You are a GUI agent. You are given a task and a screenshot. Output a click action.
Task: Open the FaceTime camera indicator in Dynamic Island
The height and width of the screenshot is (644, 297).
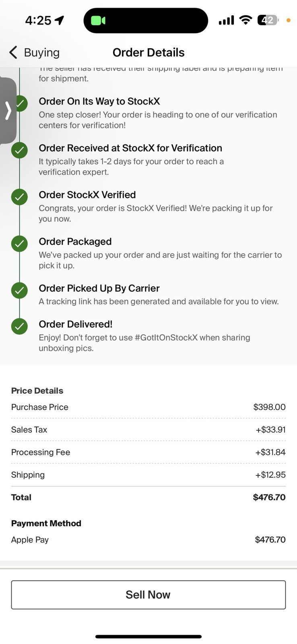98,21
